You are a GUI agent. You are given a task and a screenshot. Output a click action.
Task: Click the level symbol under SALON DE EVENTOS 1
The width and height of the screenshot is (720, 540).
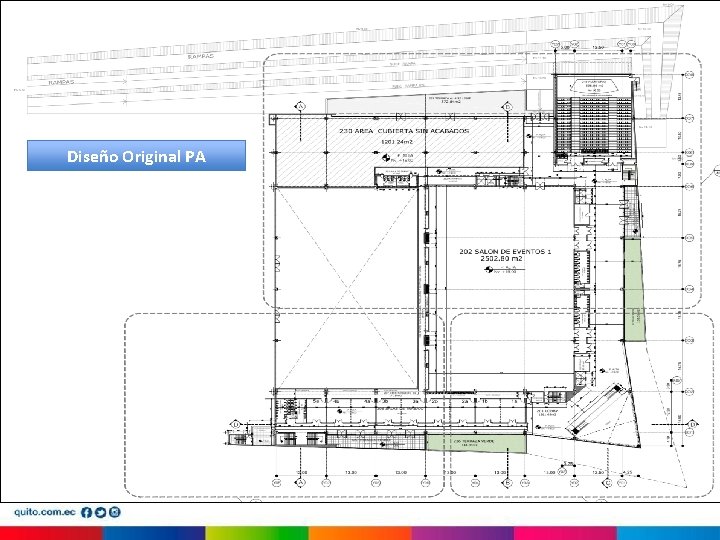click(x=489, y=270)
